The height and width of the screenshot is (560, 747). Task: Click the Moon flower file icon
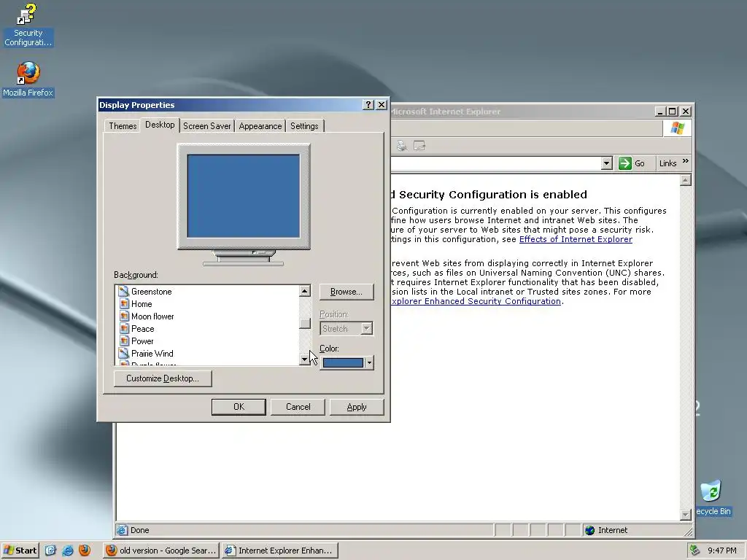tap(124, 316)
